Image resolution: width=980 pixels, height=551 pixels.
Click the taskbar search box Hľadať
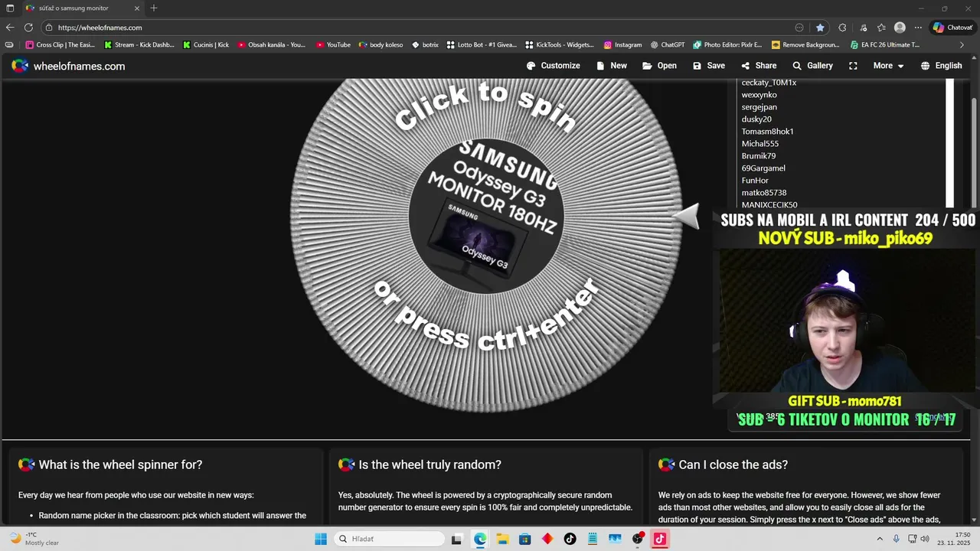pyautogui.click(x=388, y=539)
